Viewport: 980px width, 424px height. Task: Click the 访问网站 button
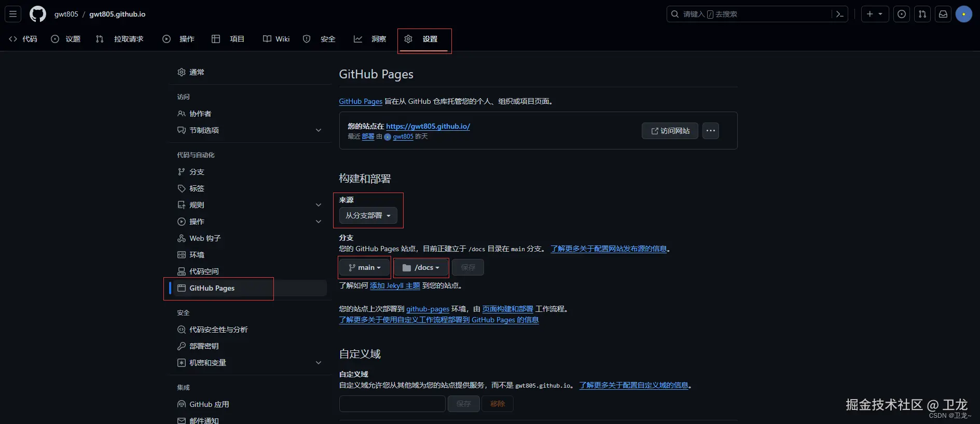(670, 131)
